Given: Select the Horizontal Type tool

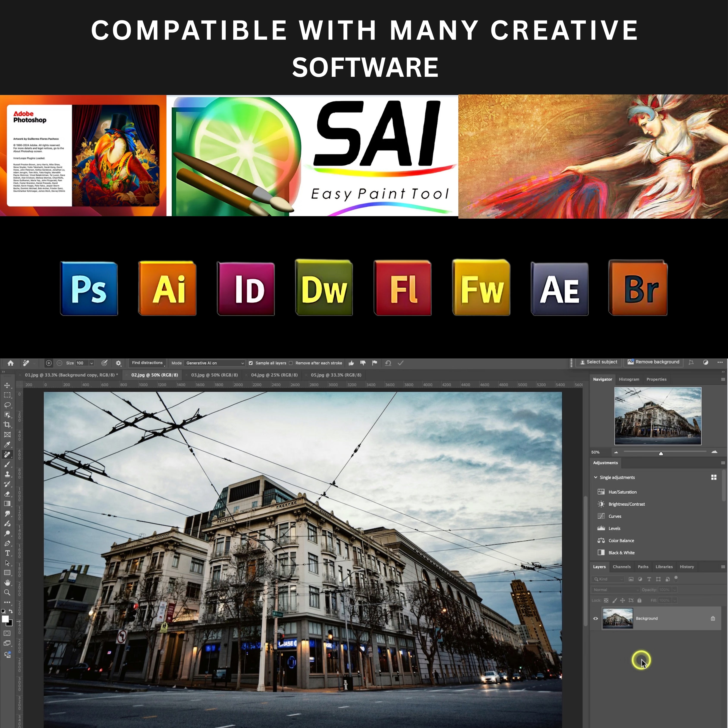Looking at the screenshot, I should pos(7,553).
